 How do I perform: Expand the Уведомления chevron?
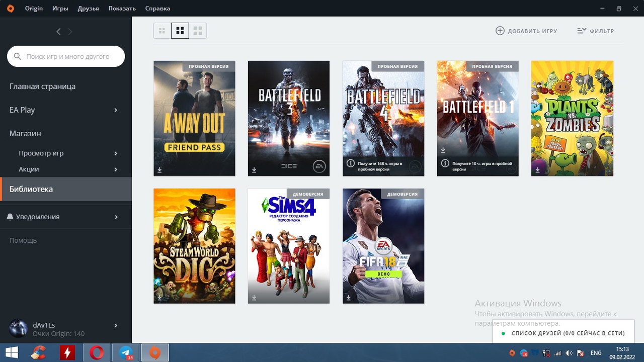tap(116, 217)
